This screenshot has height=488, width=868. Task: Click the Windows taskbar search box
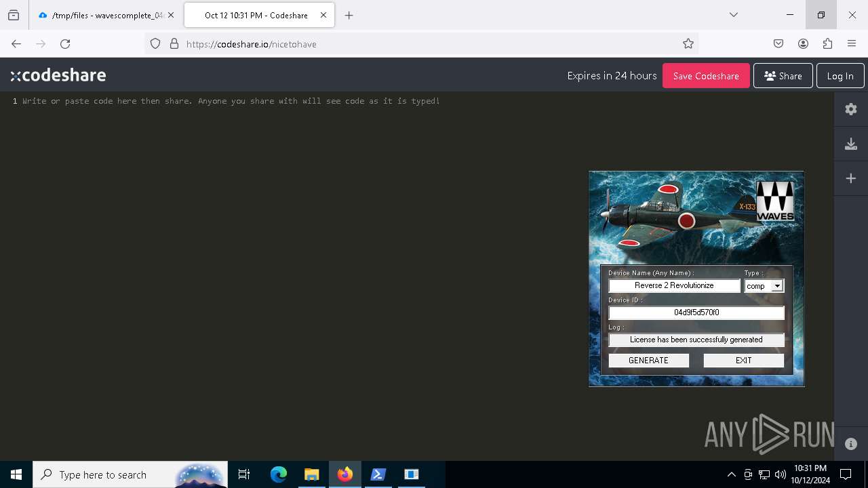pos(131,474)
